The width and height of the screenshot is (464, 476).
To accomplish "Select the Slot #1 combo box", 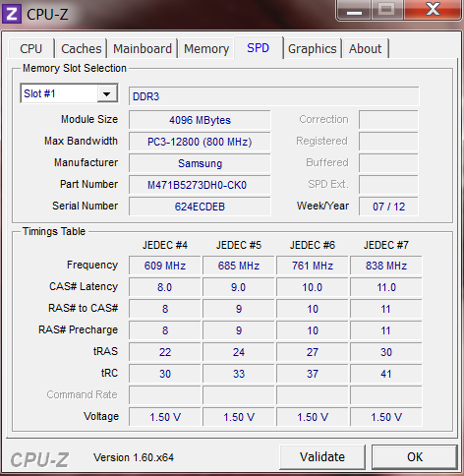I will click(x=69, y=93).
